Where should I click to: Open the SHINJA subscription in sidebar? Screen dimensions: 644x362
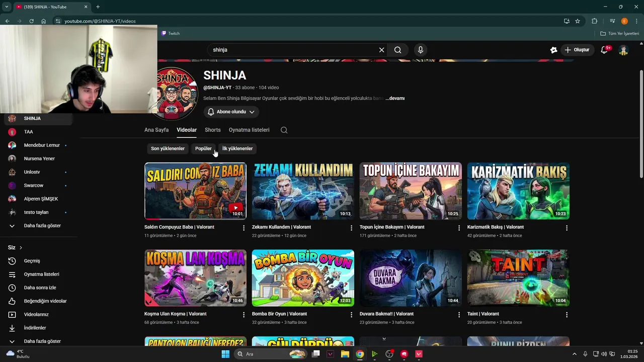(39, 118)
